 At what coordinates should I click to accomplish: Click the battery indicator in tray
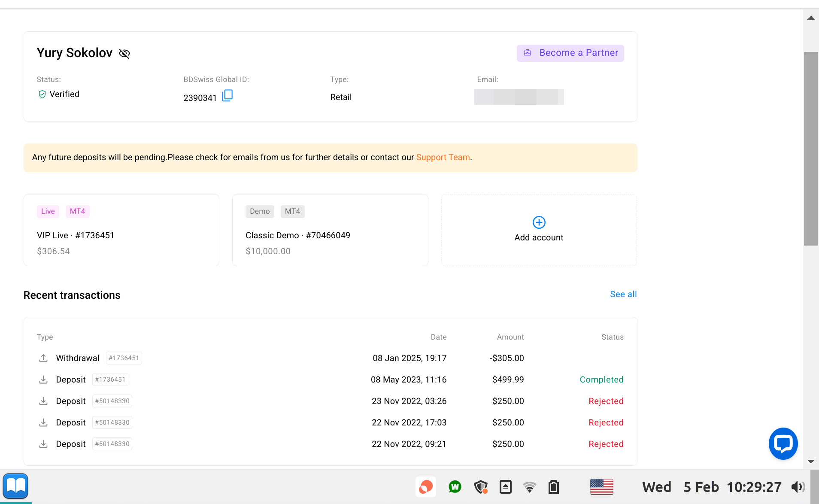553,487
